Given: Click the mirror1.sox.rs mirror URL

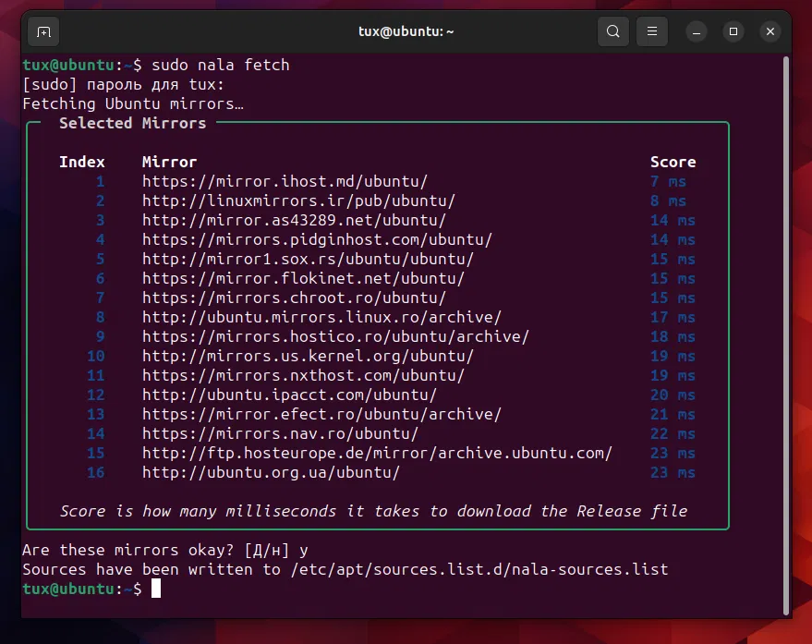Looking at the screenshot, I should (x=308, y=260).
